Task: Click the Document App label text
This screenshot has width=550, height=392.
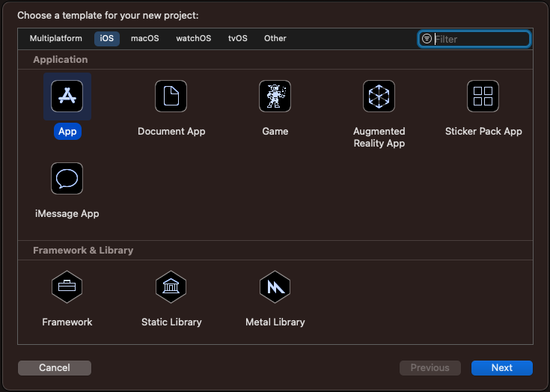Action: point(171,131)
